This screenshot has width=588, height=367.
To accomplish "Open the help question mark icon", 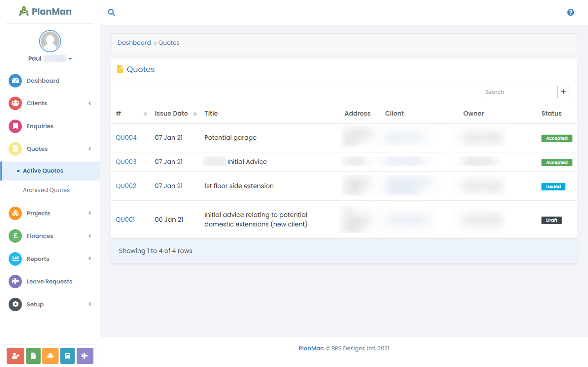I will coord(571,12).
